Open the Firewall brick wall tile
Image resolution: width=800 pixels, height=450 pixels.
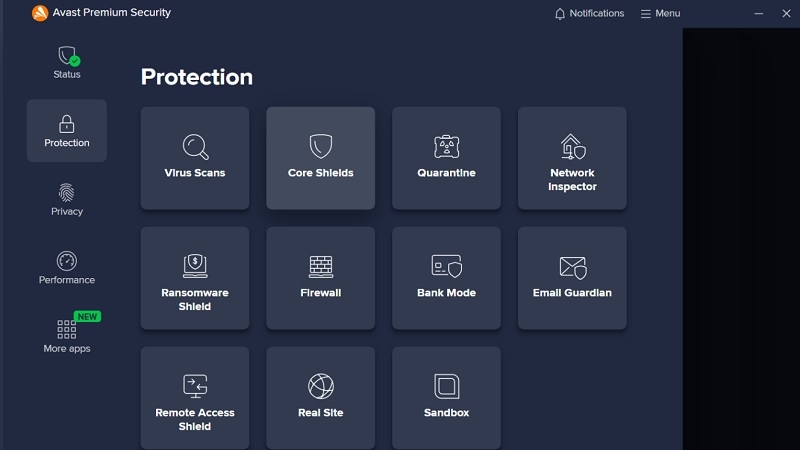pyautogui.click(x=320, y=278)
